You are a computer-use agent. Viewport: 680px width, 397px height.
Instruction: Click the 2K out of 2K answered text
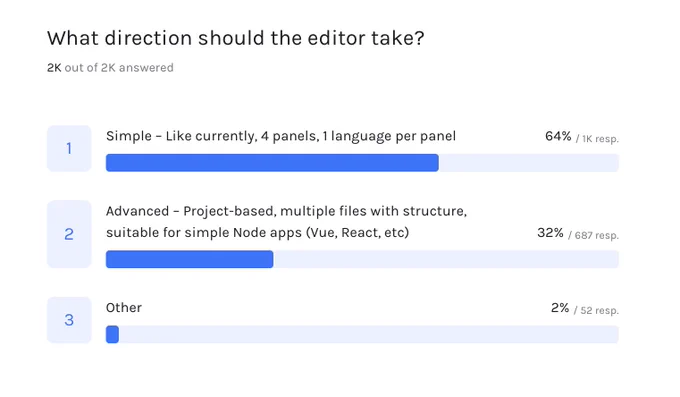pos(110,68)
